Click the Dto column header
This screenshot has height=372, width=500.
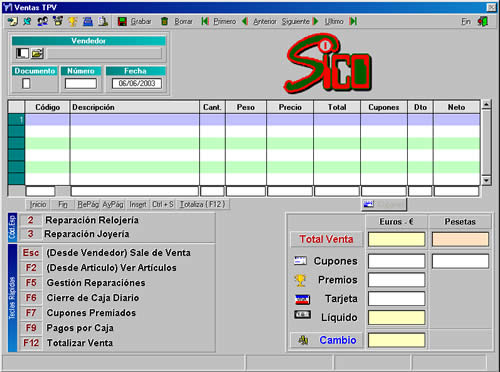[420, 107]
